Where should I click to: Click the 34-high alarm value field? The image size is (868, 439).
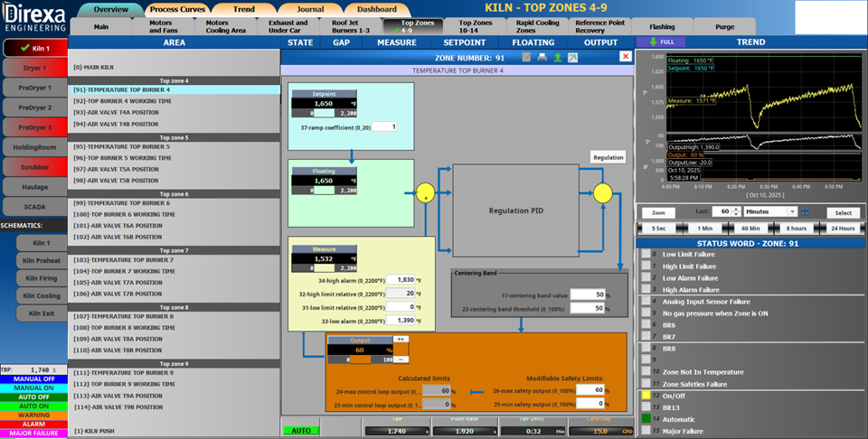pos(401,280)
